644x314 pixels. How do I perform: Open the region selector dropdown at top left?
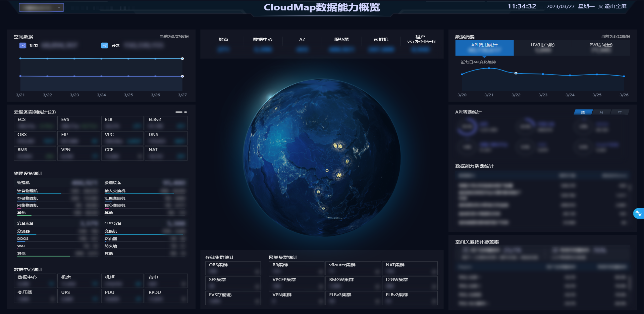pyautogui.click(x=41, y=7)
